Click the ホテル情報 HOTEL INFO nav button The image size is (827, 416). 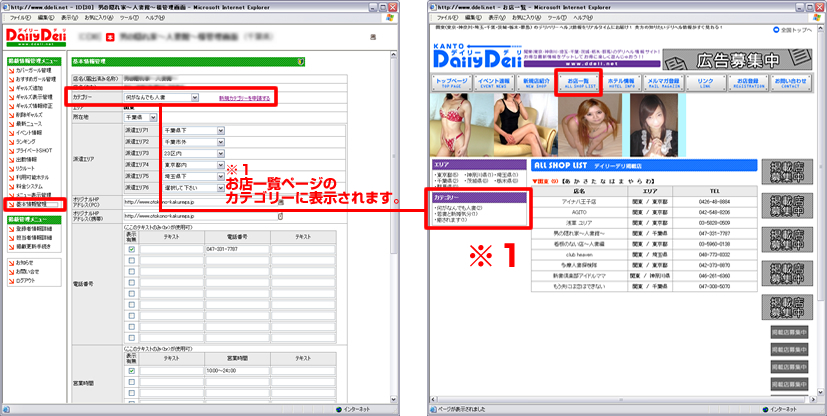(621, 83)
